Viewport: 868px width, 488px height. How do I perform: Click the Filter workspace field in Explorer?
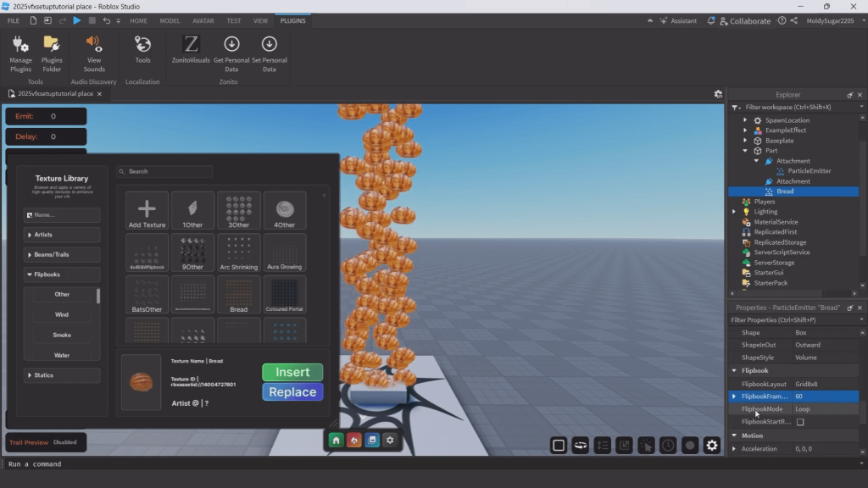[795, 107]
